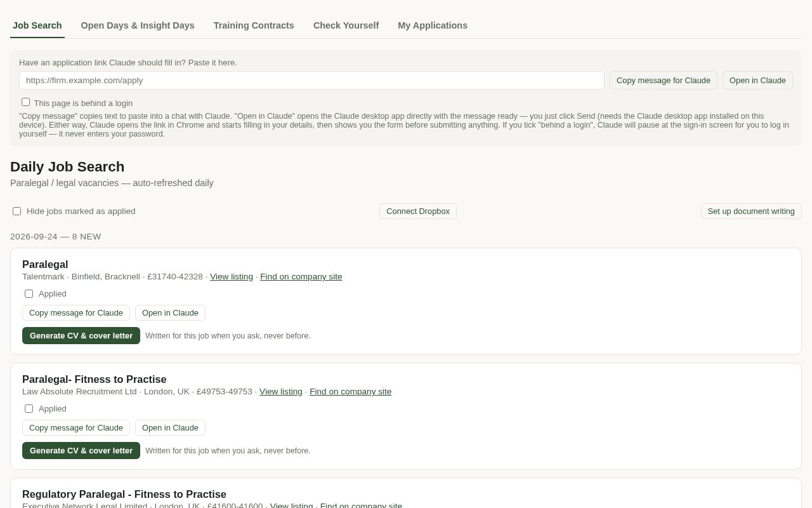Mark the Talentmark Paralegal job as Applied
Screen dimensions: 812x508
29,294
